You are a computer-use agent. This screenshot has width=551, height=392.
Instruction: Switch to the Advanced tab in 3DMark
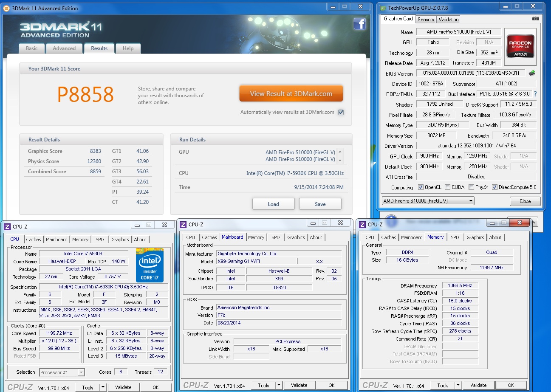coord(64,48)
